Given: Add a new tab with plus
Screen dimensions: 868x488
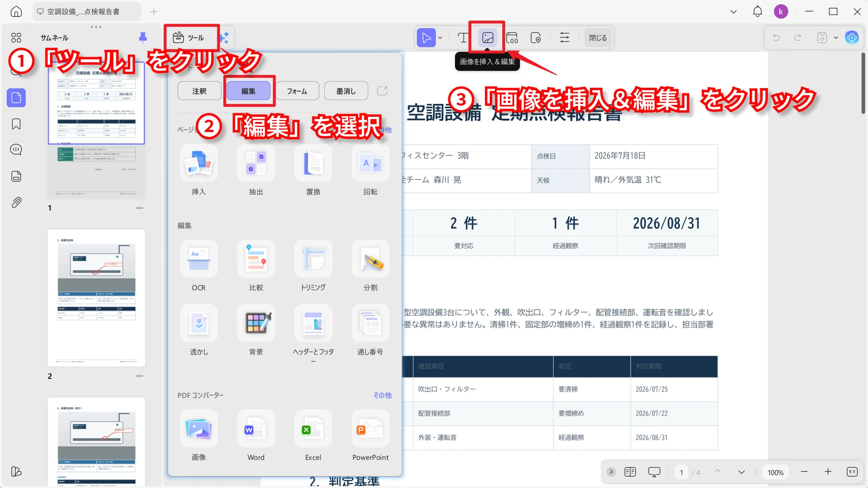Looking at the screenshot, I should pyautogui.click(x=154, y=11).
